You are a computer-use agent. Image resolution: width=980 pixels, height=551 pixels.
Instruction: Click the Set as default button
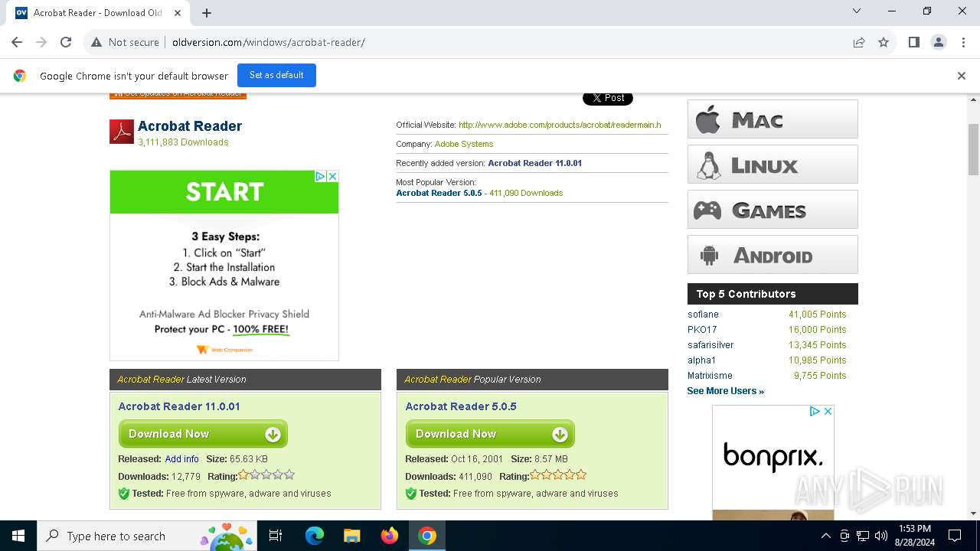click(x=276, y=75)
